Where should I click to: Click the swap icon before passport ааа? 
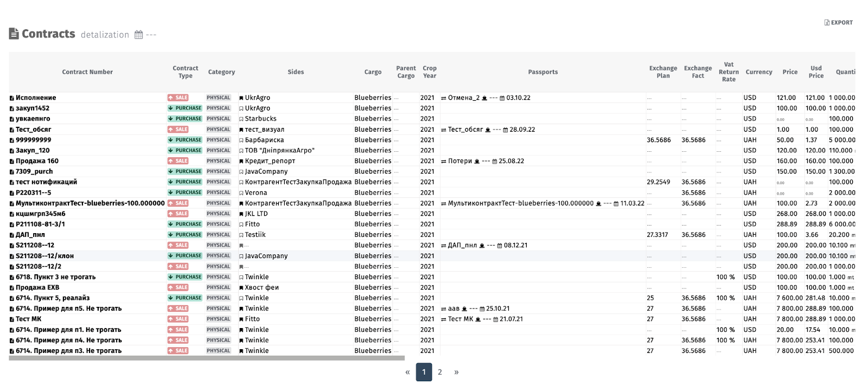coord(443,309)
